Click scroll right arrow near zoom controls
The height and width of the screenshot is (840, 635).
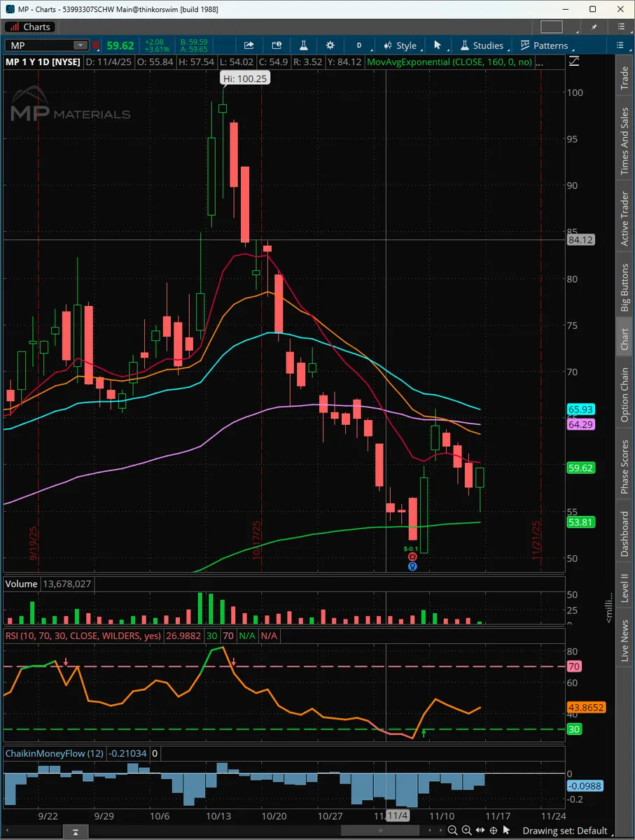tap(440, 830)
